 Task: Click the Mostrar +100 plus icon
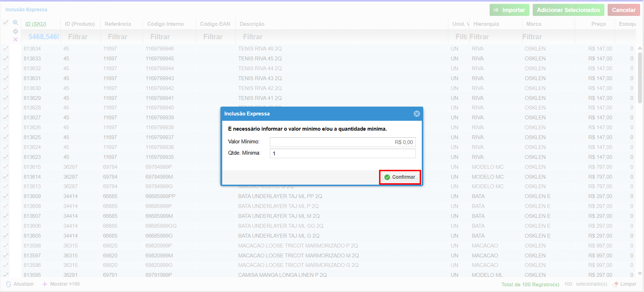coord(45,284)
